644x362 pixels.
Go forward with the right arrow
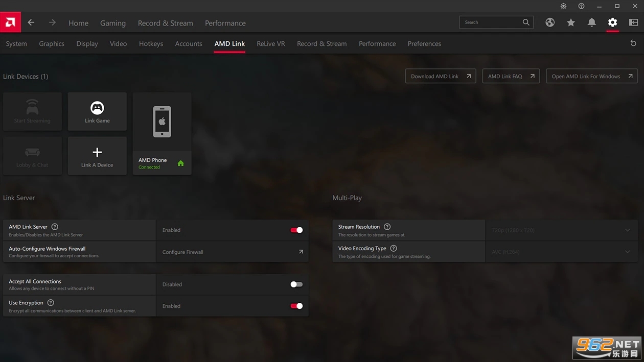pos(52,22)
